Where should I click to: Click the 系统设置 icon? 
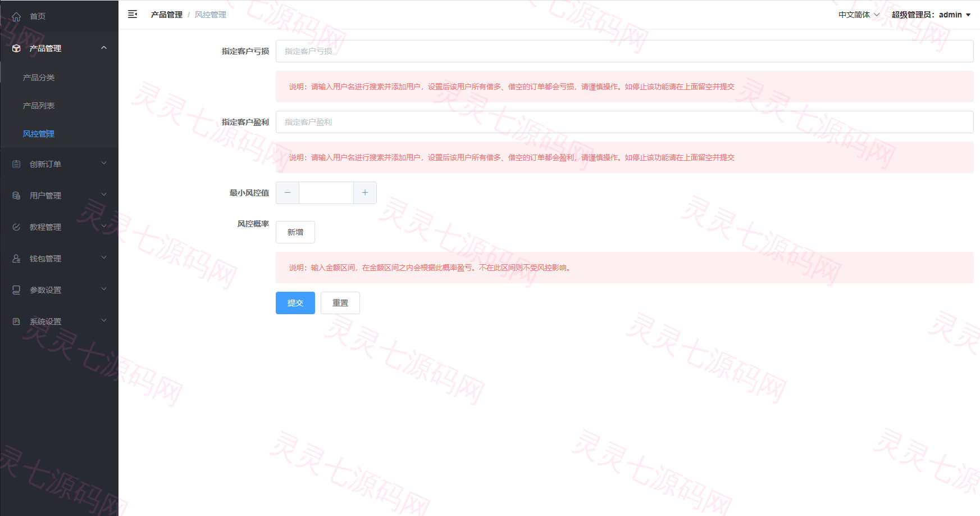point(16,322)
